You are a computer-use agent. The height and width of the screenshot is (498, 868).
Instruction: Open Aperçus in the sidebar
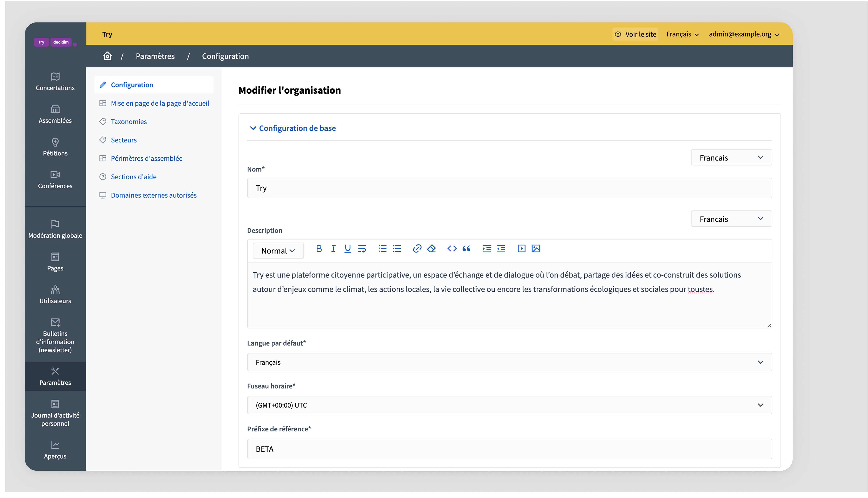55,450
